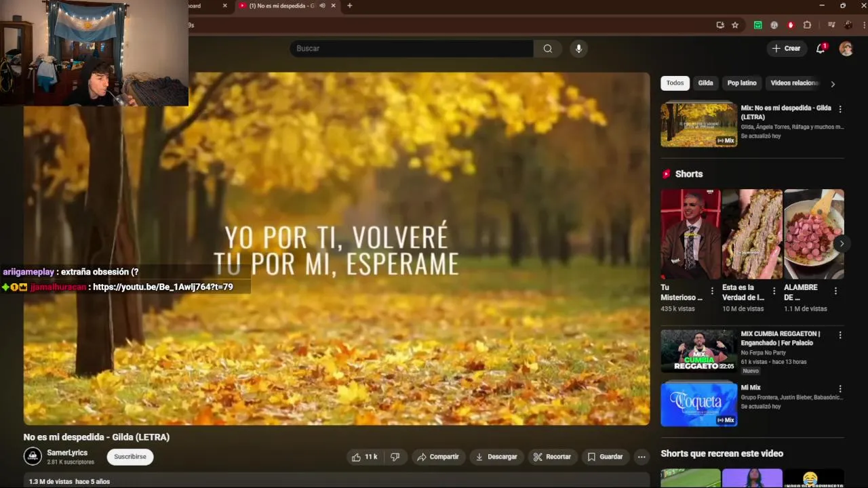This screenshot has height=488, width=868.
Task: Bookmark this page with star icon
Action: pos(735,25)
